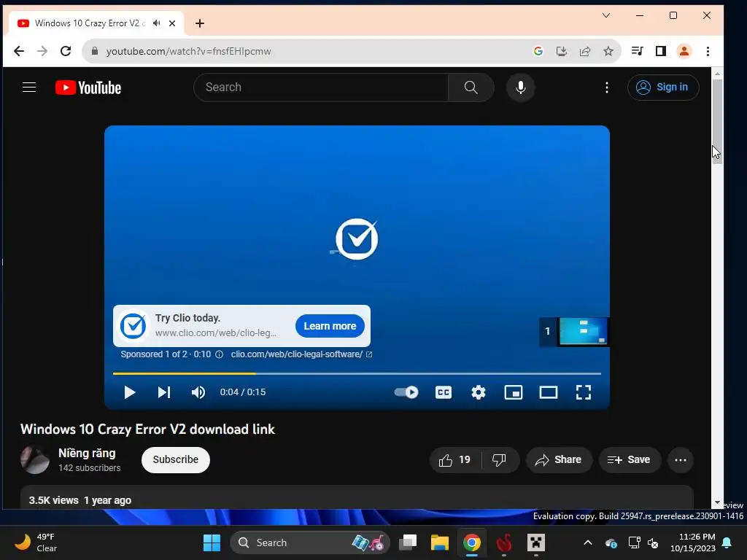Viewport: 747px width, 560px height.
Task: Reload the page
Action: 66,51
